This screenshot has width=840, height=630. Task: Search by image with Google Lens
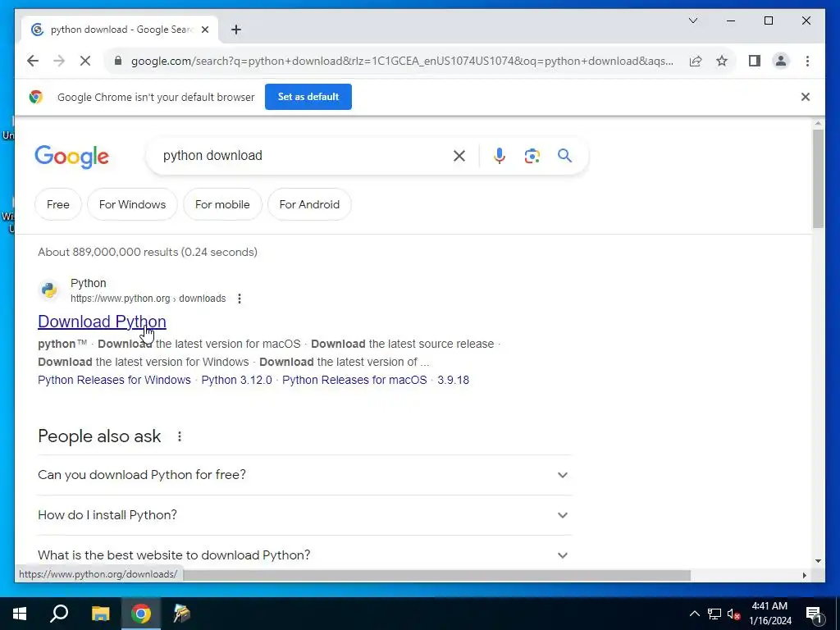click(x=532, y=156)
